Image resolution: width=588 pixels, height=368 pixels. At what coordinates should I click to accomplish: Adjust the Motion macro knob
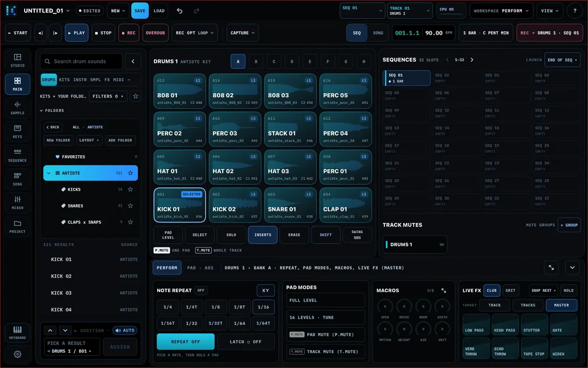385,329
